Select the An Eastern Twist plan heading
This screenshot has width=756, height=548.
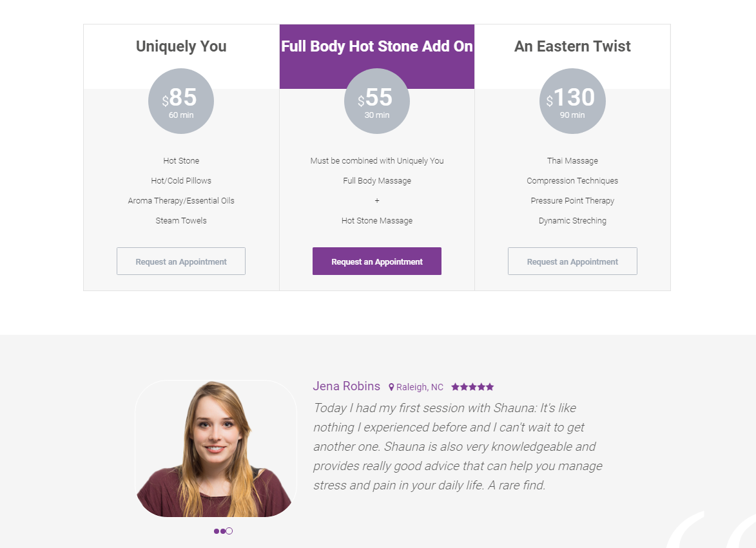[572, 46]
